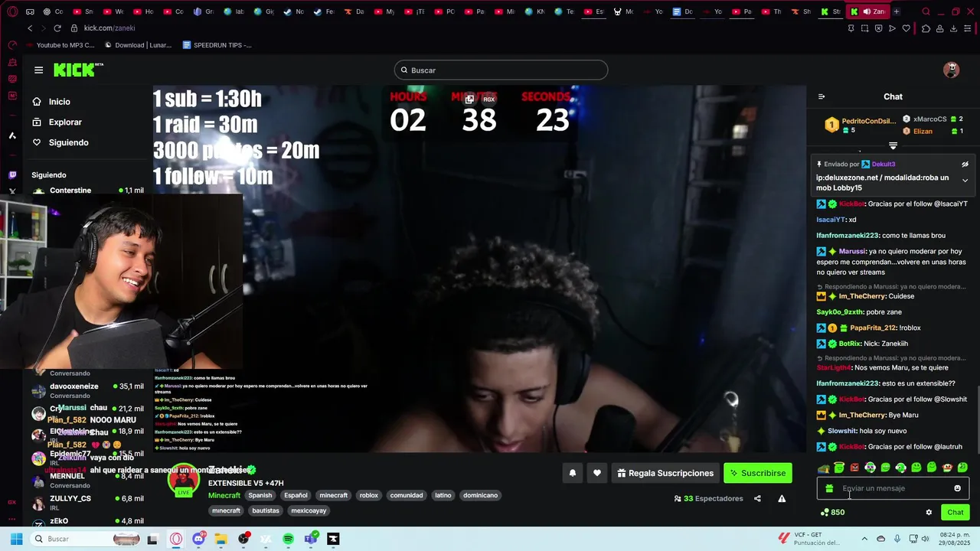980x551 pixels.
Task: Select the mexicoayay tag
Action: coord(309,510)
